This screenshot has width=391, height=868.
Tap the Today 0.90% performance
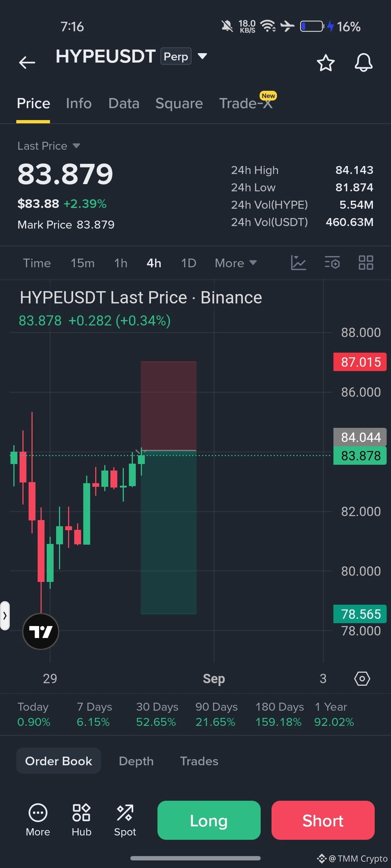pyautogui.click(x=34, y=714)
